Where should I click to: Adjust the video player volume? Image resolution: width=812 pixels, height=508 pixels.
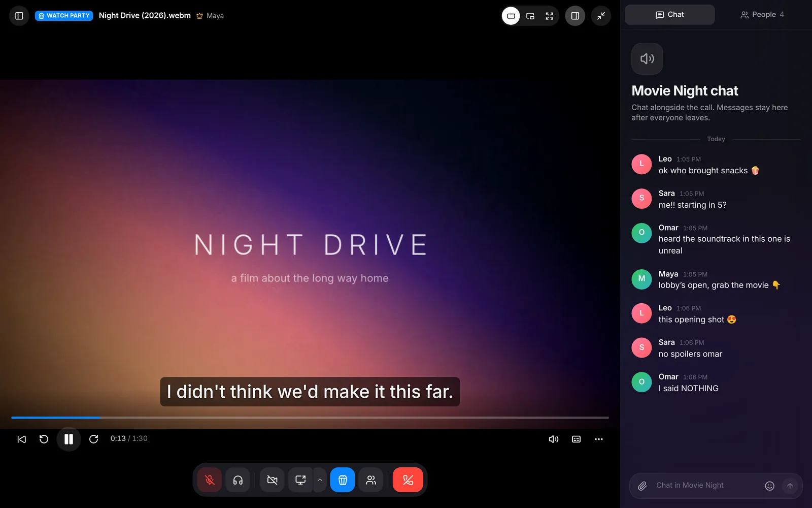tap(554, 439)
